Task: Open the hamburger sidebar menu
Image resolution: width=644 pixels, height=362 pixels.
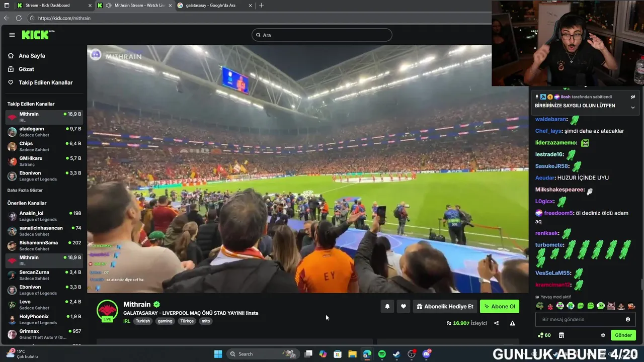Action: click(12, 35)
